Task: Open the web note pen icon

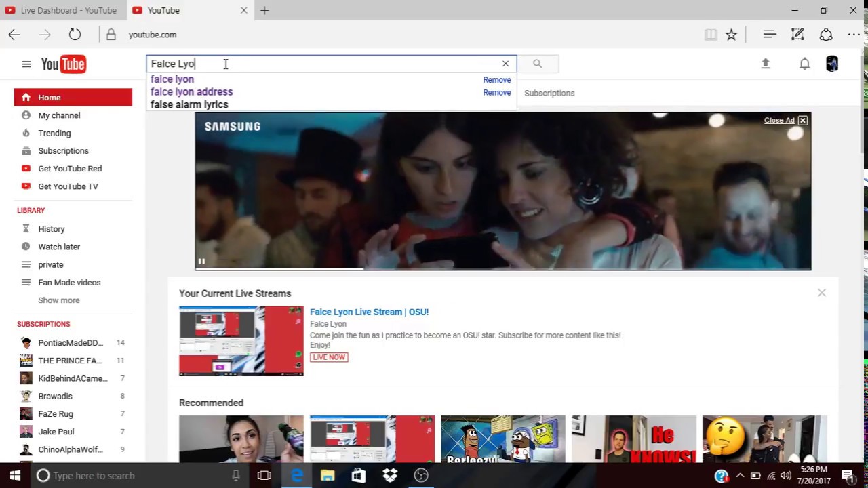Action: 797,35
